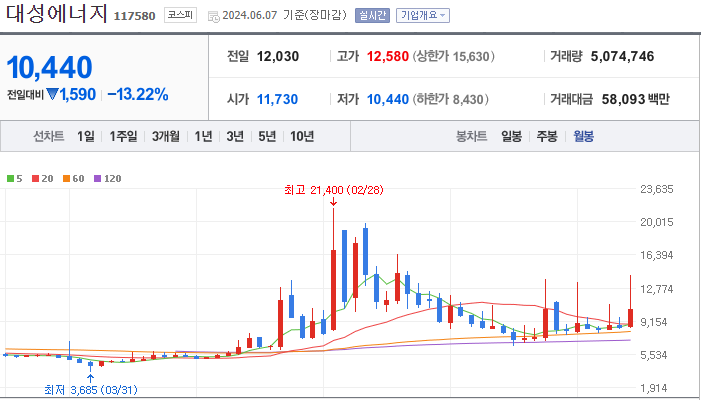Select the 1주일 line chart tab

(123, 136)
